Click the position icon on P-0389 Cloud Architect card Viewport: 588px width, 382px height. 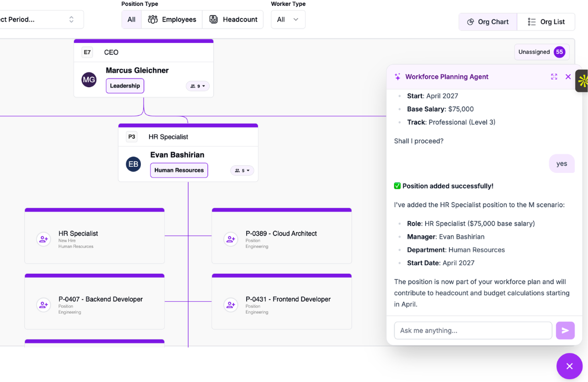tap(231, 239)
